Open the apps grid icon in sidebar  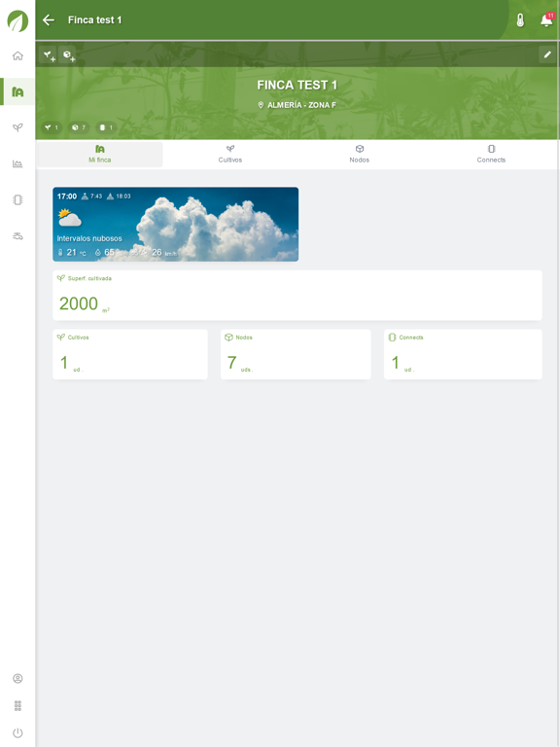pos(17,705)
